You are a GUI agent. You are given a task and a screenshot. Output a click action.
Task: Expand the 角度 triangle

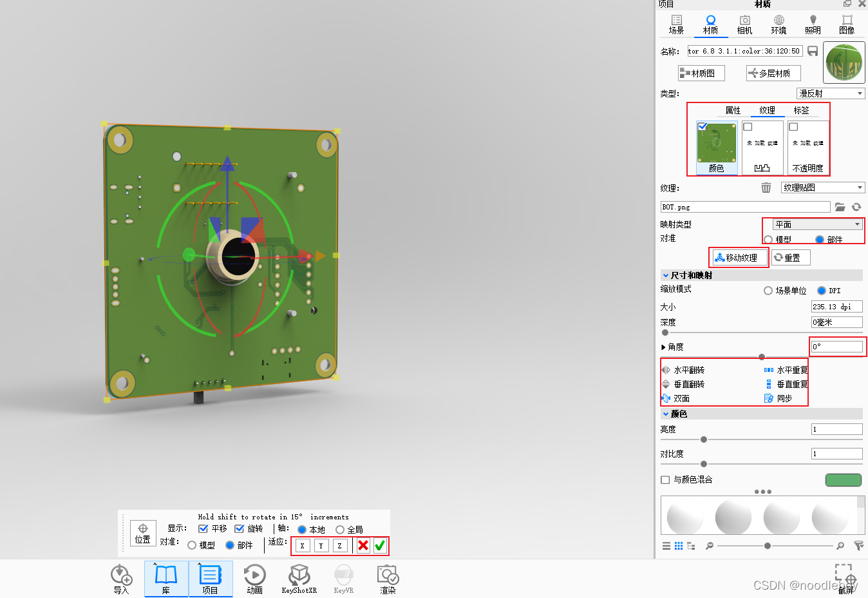pos(664,347)
